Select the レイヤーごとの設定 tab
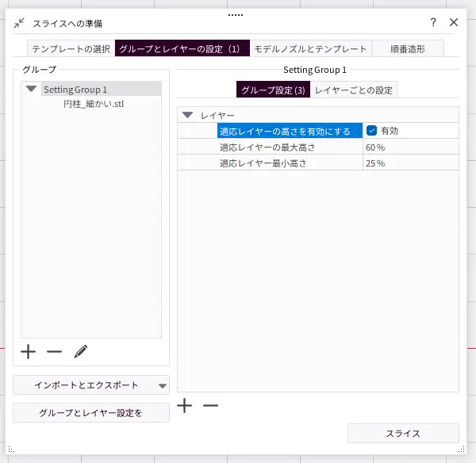476x463 pixels. tap(353, 90)
